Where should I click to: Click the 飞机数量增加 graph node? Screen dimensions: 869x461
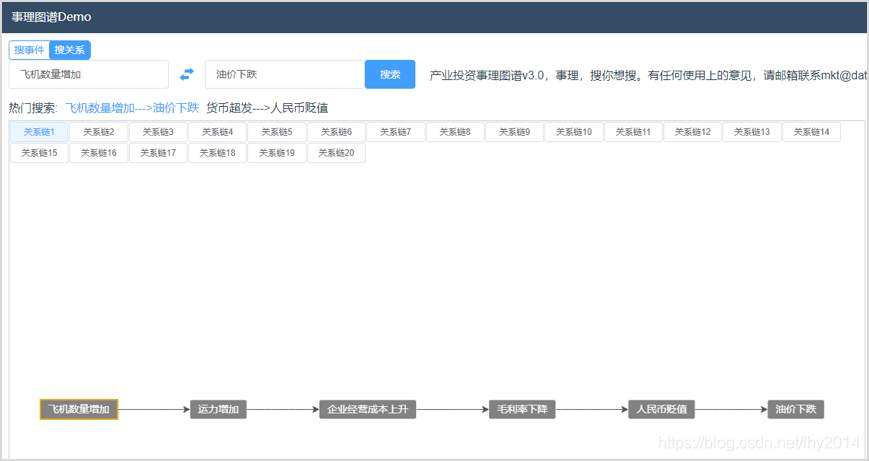79,409
